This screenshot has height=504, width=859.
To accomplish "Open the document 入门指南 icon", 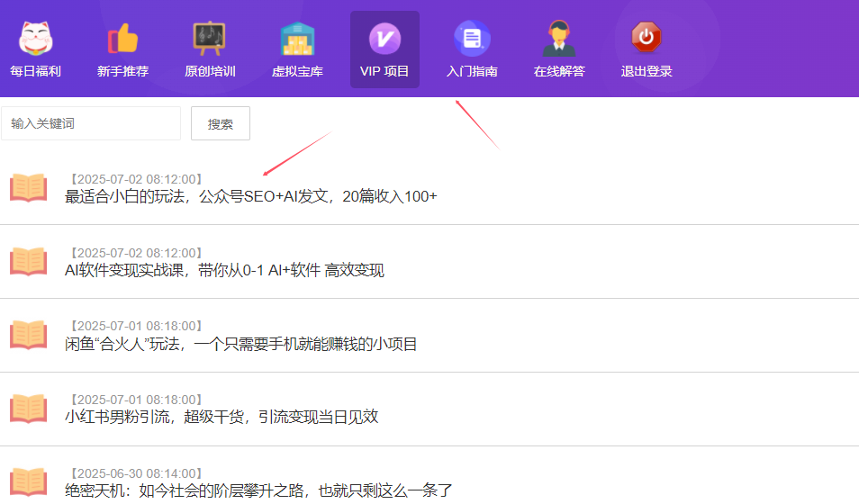I will [472, 39].
